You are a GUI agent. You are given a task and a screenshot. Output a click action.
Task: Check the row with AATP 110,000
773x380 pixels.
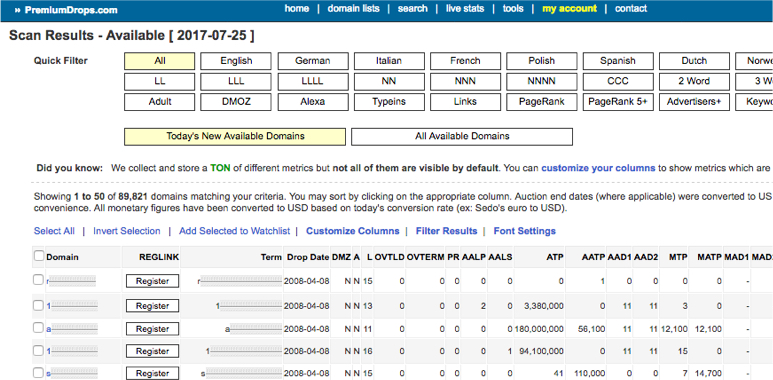pyautogui.click(x=38, y=373)
